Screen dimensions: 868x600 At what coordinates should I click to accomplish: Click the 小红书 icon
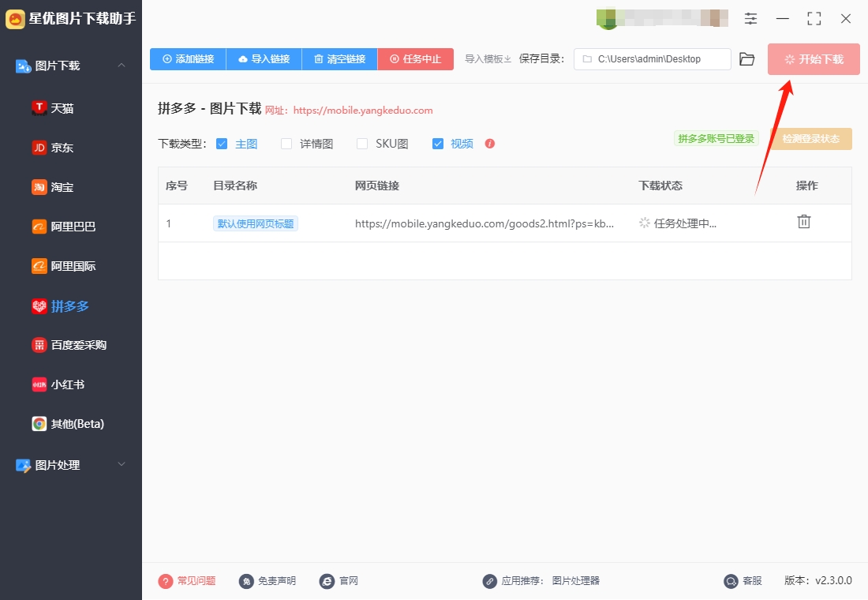tap(39, 384)
